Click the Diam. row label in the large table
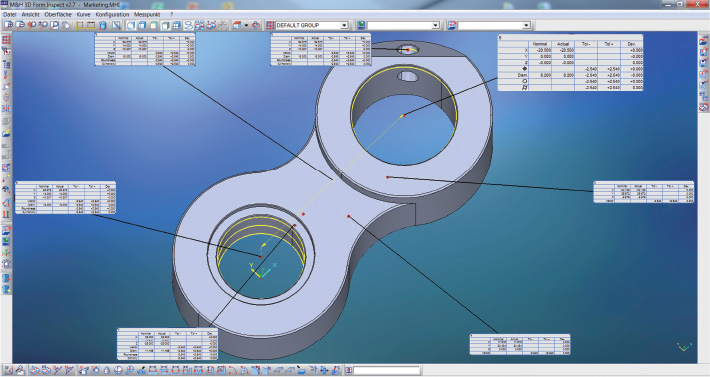The height and width of the screenshot is (377, 710). [523, 75]
